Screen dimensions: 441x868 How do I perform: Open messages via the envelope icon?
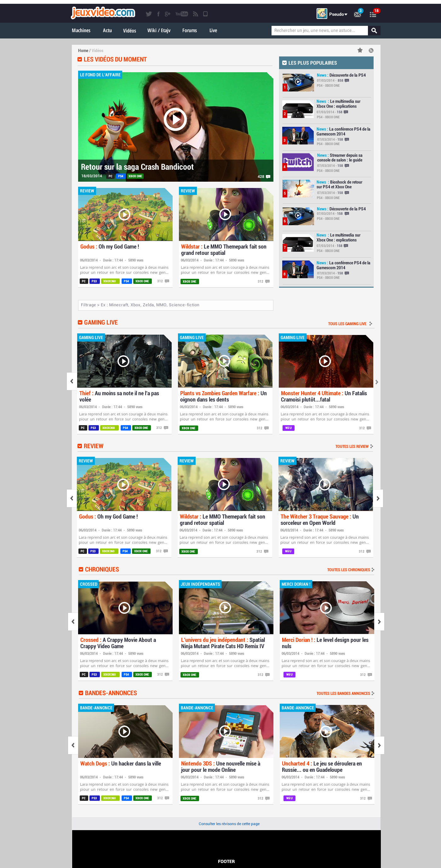click(x=357, y=14)
